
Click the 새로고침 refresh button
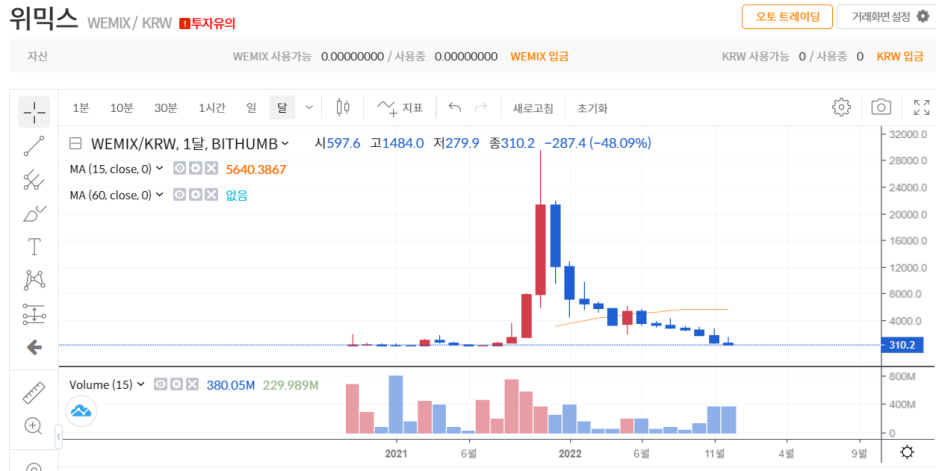[533, 109]
